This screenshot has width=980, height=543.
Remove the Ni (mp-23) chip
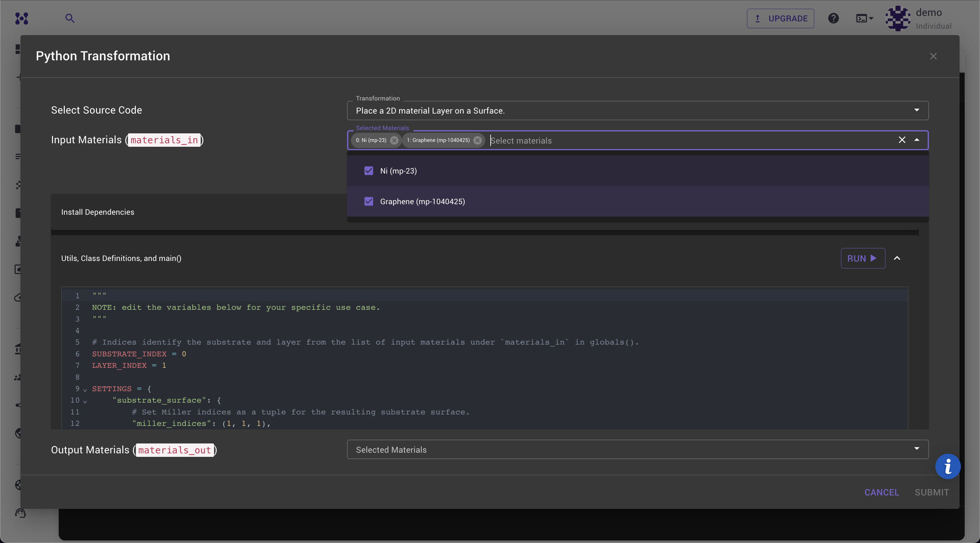click(x=394, y=140)
